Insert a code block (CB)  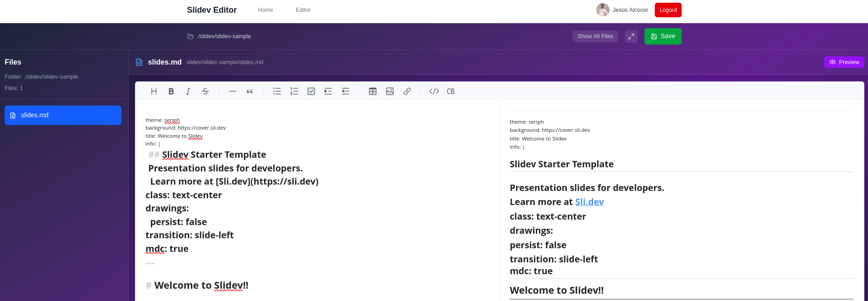451,91
